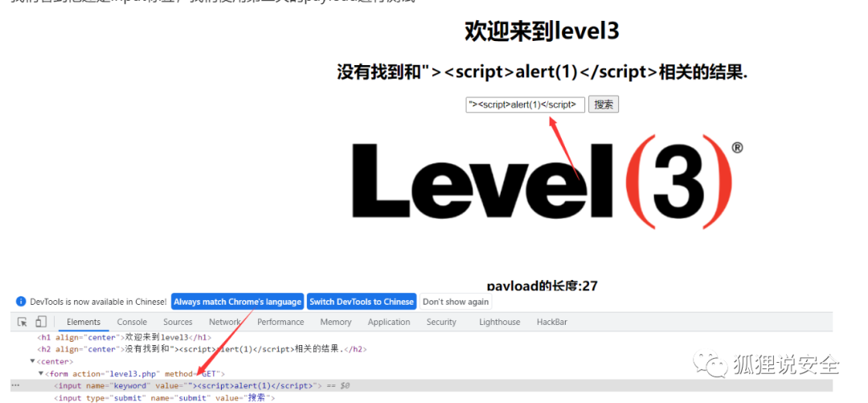Select the h1 欢迎来到level3 DOM line
868x403 pixels.
125,337
